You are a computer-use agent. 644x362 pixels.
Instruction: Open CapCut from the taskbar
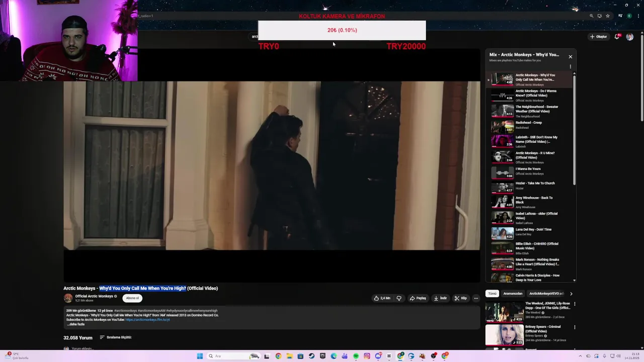click(389, 356)
